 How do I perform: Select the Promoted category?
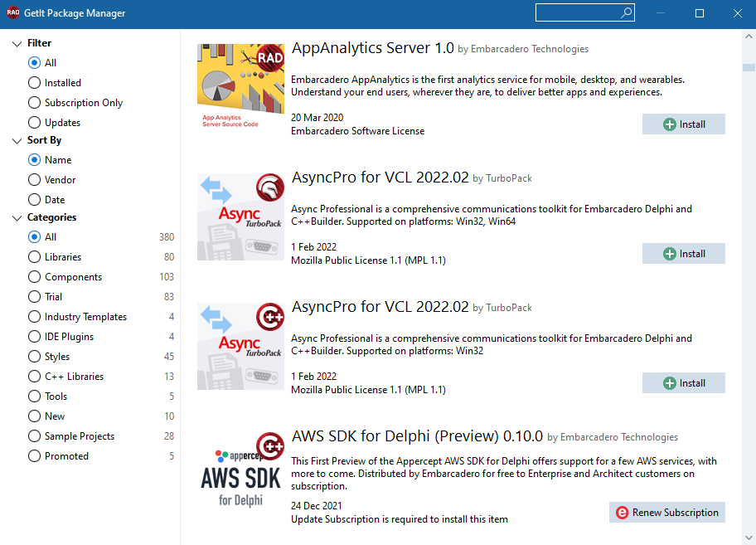tap(34, 455)
